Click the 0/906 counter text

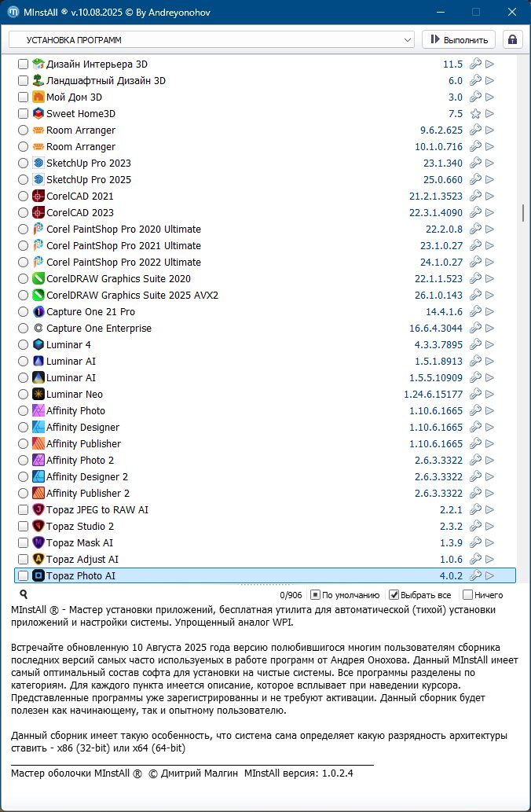(291, 596)
